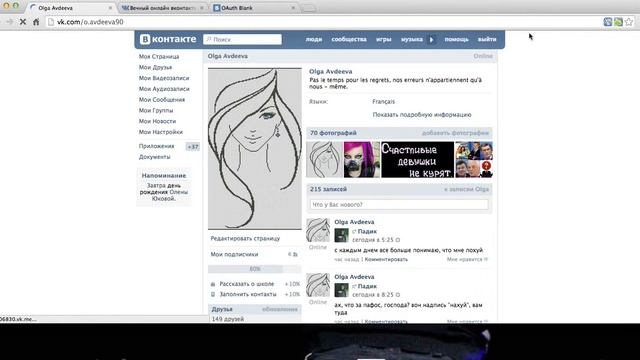Click Français language link
The image size is (640, 360).
point(383,102)
